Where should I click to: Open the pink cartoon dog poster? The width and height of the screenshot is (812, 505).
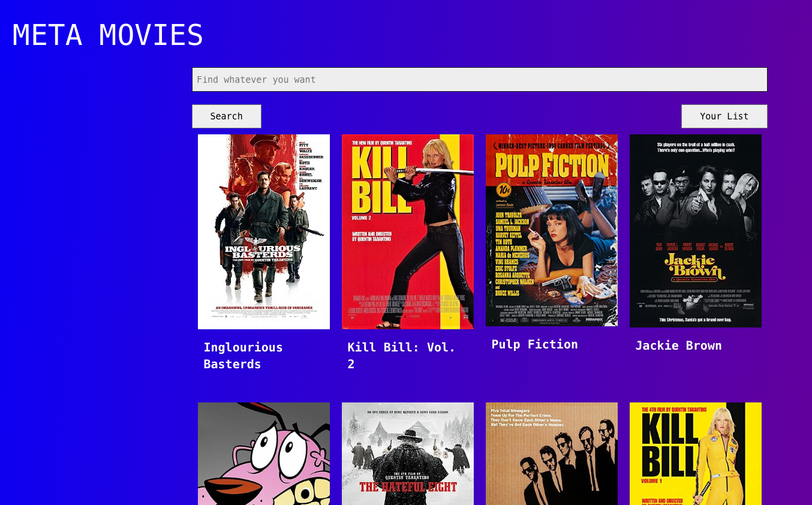pyautogui.click(x=264, y=453)
